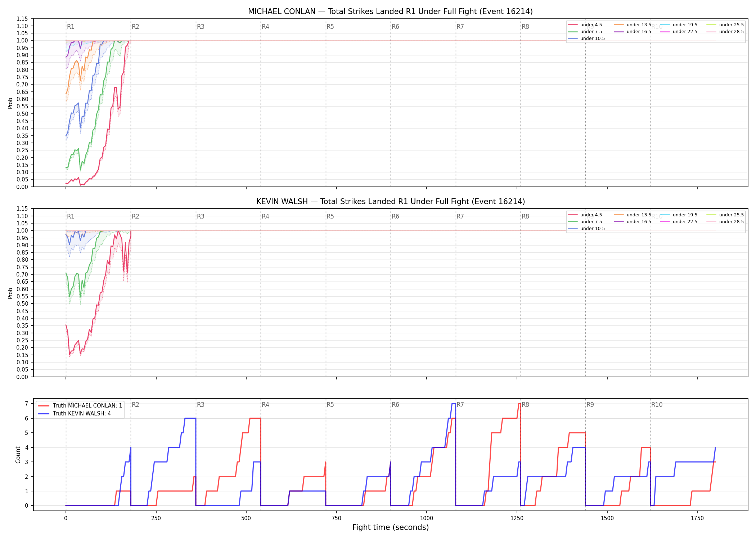
Task: Select 'under 16.5' legend entry in Conlan chart
Action: [x=633, y=32]
